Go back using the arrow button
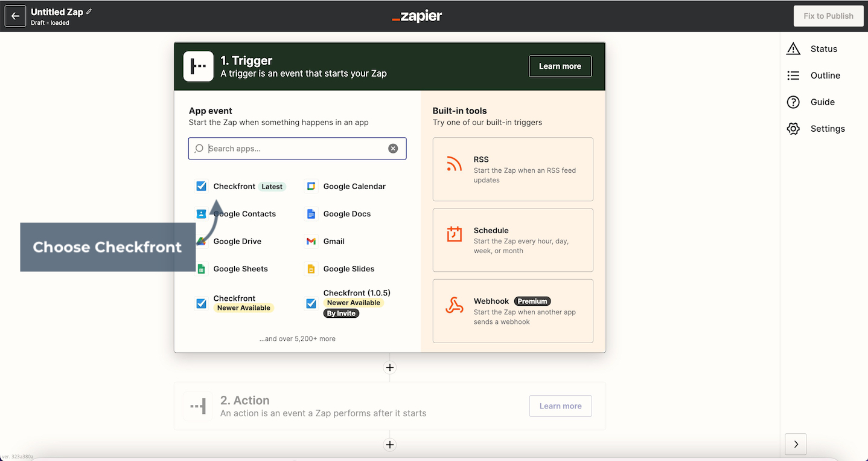Viewport: 868px width, 461px height. (x=15, y=16)
